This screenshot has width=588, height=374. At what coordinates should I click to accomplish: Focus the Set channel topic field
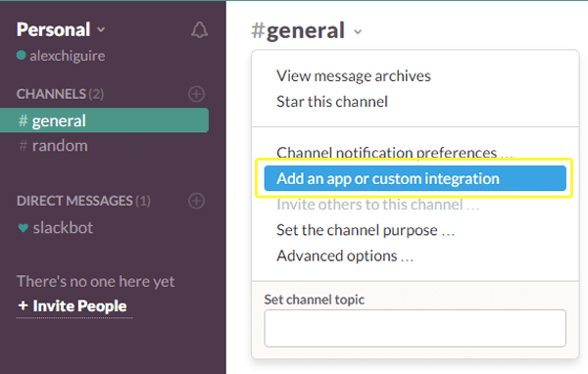416,328
